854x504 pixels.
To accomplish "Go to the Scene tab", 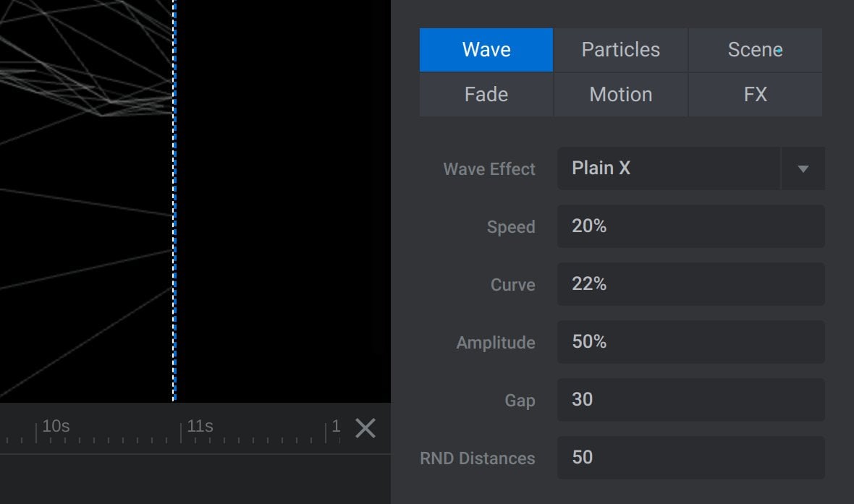I will tap(755, 50).
